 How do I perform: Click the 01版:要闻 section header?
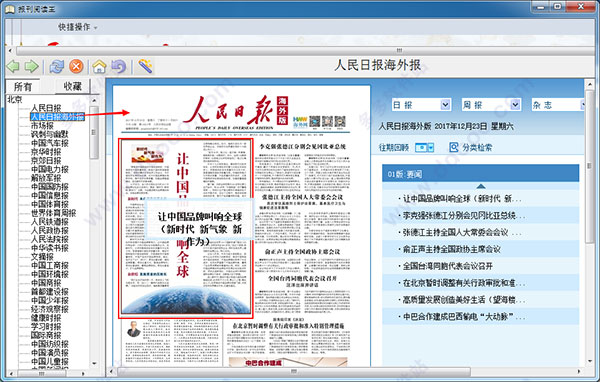[x=480, y=174]
